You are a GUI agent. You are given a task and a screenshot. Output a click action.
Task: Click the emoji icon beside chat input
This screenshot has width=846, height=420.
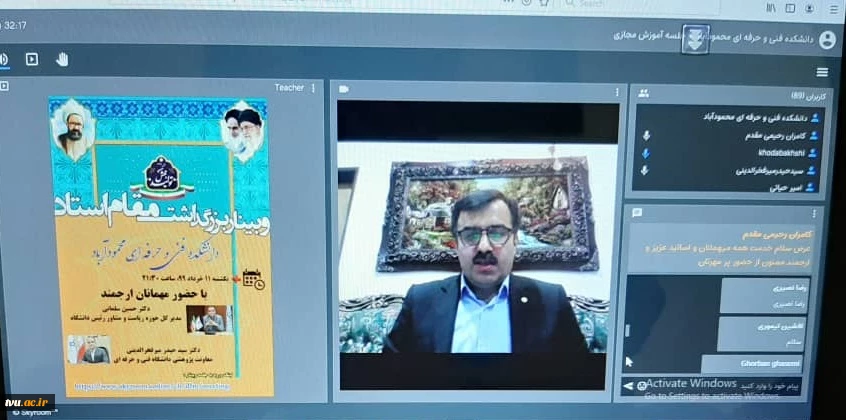(x=641, y=385)
